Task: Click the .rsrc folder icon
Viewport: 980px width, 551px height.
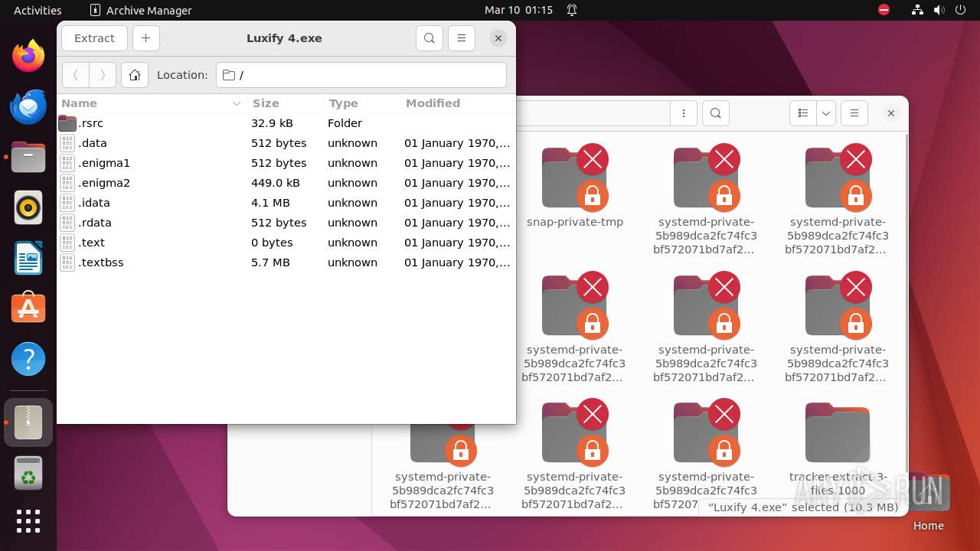Action: pyautogui.click(x=67, y=123)
